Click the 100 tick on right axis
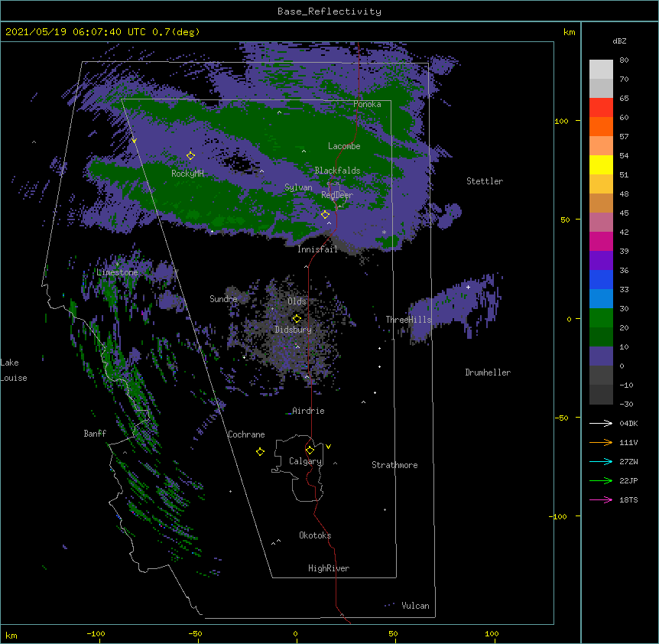 pos(561,121)
